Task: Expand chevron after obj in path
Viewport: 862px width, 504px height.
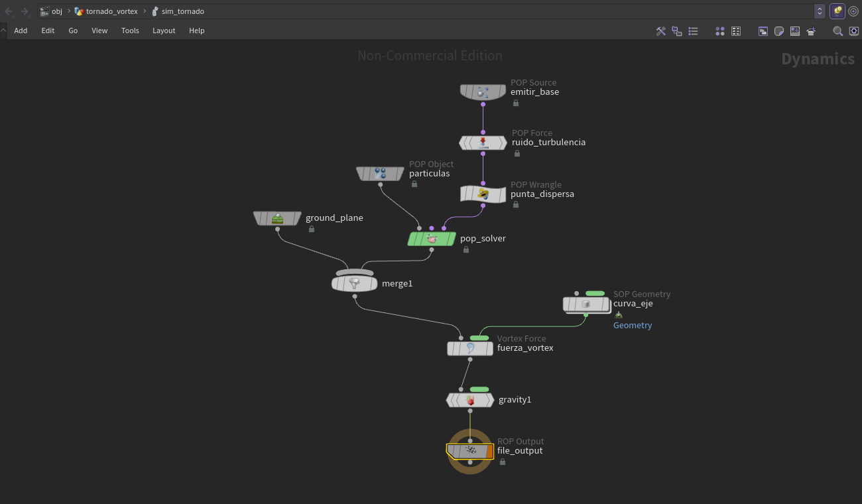Action: pyautogui.click(x=68, y=11)
